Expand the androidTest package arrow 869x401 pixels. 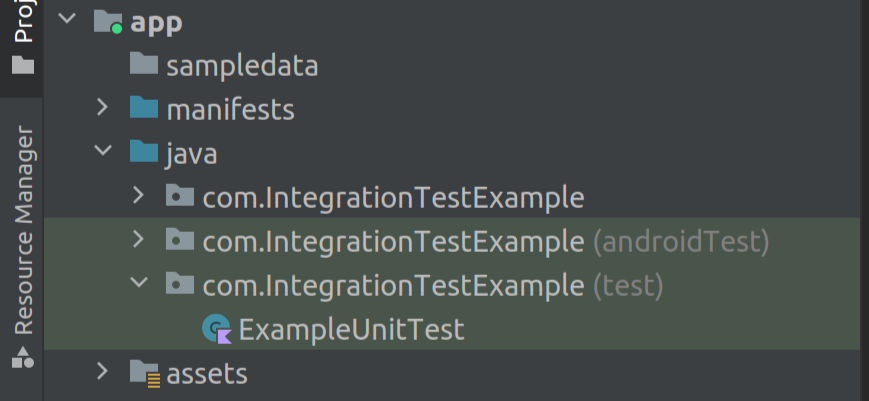tap(138, 239)
